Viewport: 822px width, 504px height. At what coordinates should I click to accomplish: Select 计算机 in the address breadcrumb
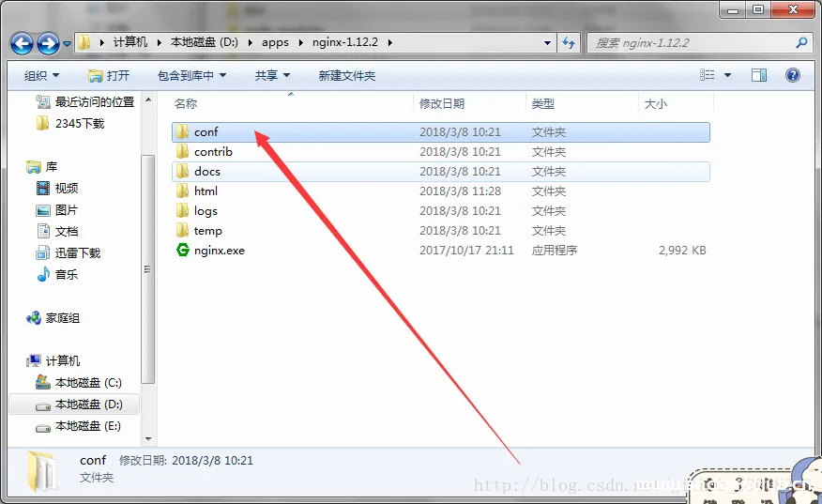tap(130, 42)
